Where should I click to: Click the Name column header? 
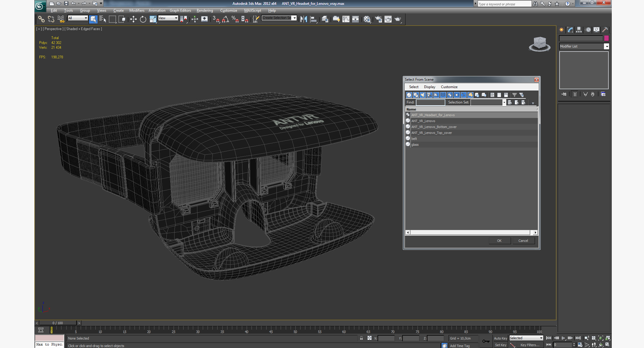[472, 109]
